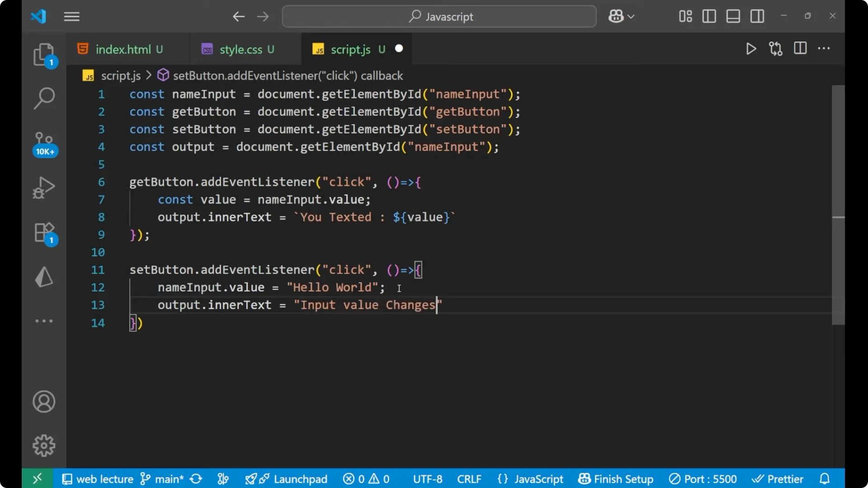868x488 pixels.
Task: Open the Extensions view
Action: [x=44, y=232]
